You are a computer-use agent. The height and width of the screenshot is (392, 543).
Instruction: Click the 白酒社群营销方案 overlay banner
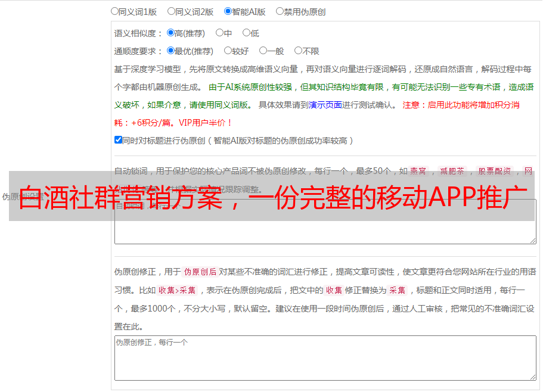coord(271,197)
